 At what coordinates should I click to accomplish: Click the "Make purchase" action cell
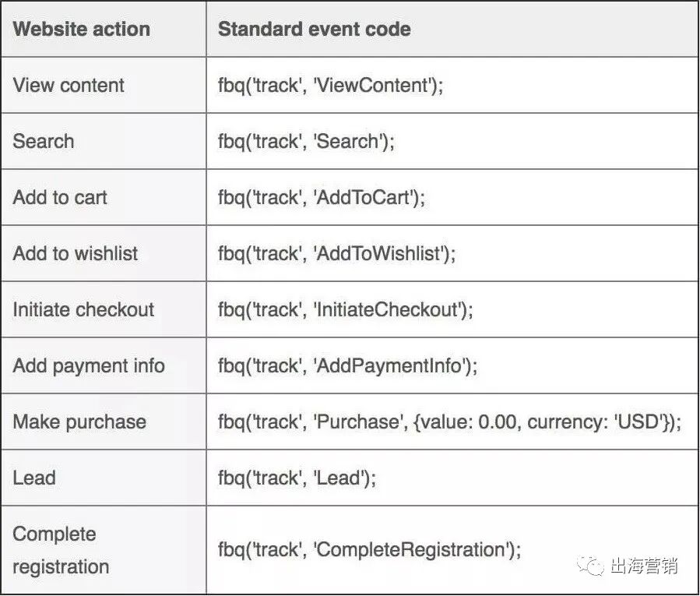(79, 421)
